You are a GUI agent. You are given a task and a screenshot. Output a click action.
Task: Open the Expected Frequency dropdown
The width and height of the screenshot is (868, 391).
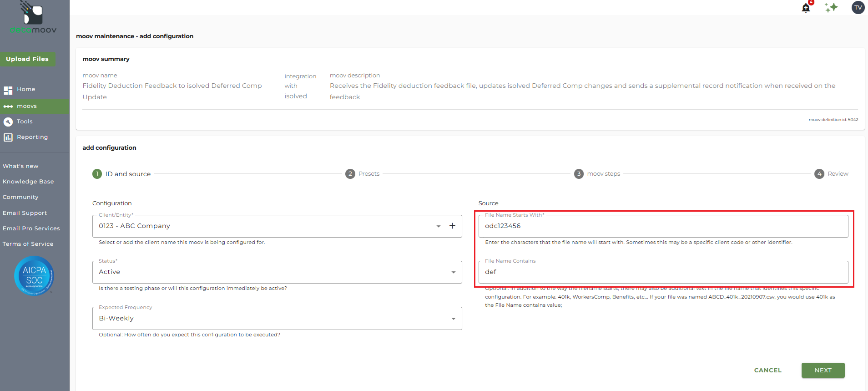(277, 318)
